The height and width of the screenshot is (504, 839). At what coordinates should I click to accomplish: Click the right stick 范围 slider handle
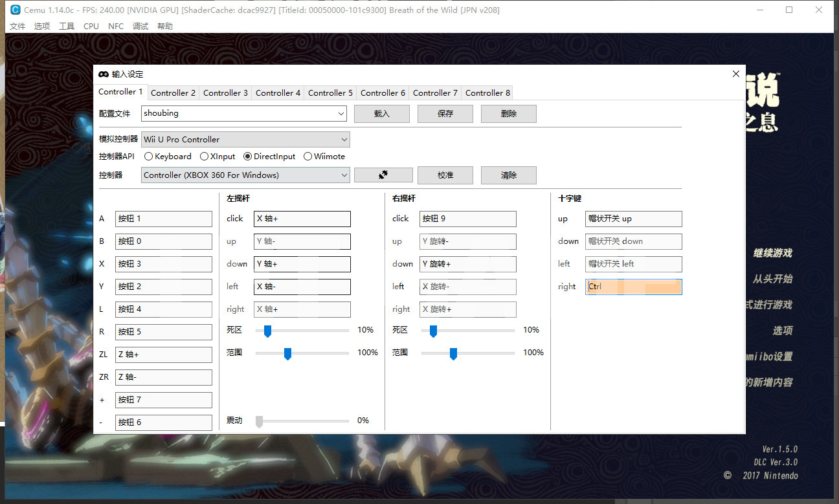click(453, 354)
